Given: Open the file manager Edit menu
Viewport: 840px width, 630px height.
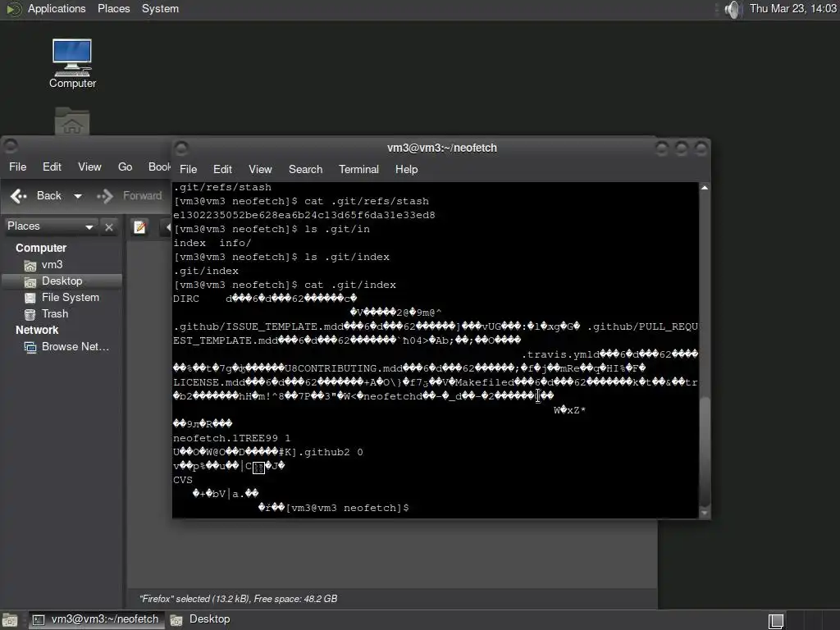Looking at the screenshot, I should 52,167.
